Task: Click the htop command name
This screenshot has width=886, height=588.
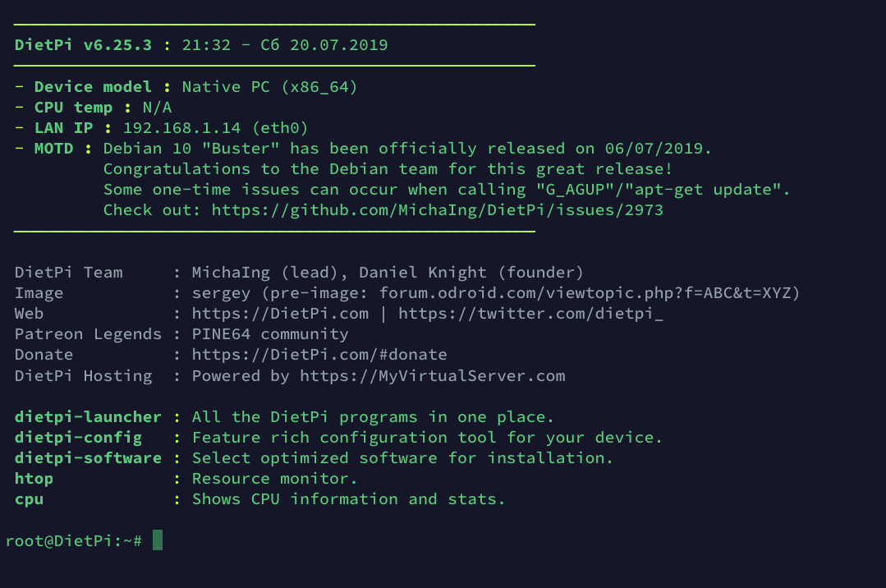Action: click(x=34, y=479)
